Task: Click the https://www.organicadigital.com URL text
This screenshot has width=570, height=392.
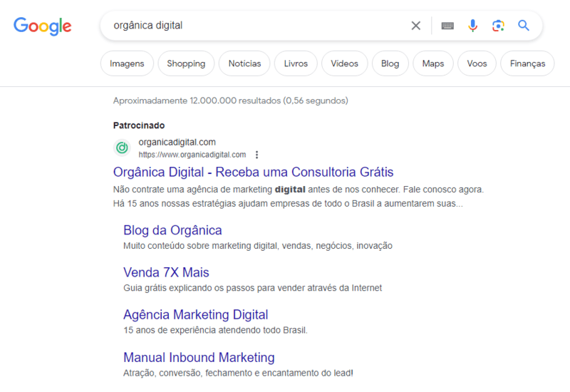Action: point(192,155)
